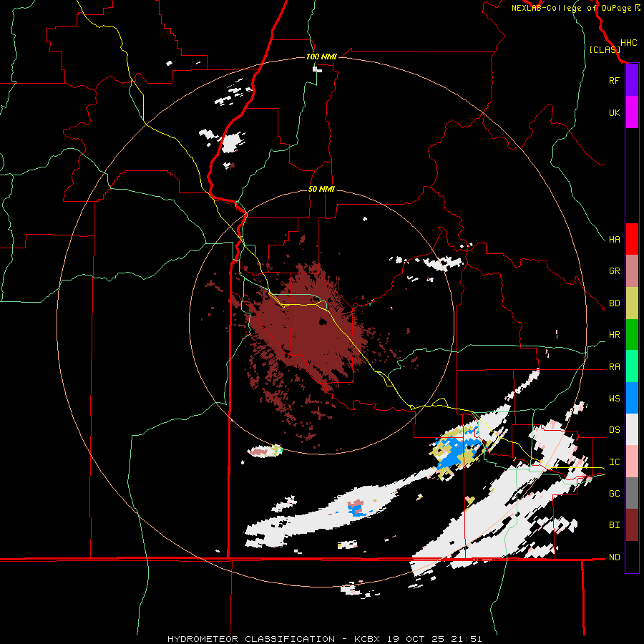Click the HR dark green swatch
This screenshot has width=644, height=644.
(632, 334)
